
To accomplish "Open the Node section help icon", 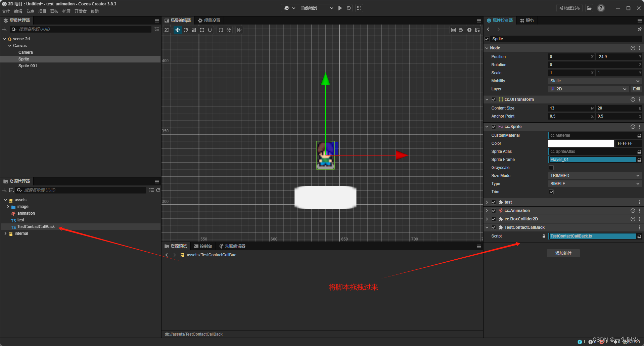I will point(633,48).
